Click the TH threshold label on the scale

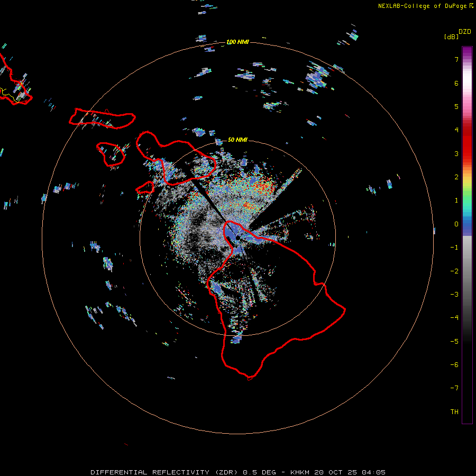(454, 412)
